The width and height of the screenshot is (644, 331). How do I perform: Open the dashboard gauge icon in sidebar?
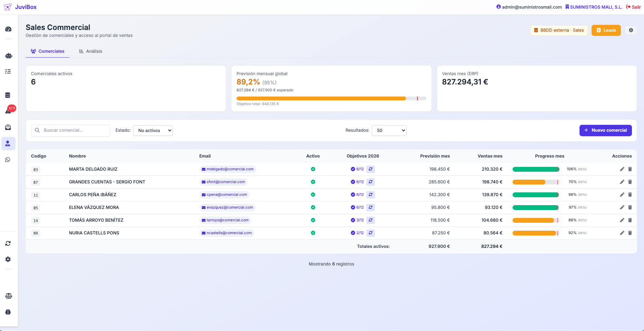point(8,29)
